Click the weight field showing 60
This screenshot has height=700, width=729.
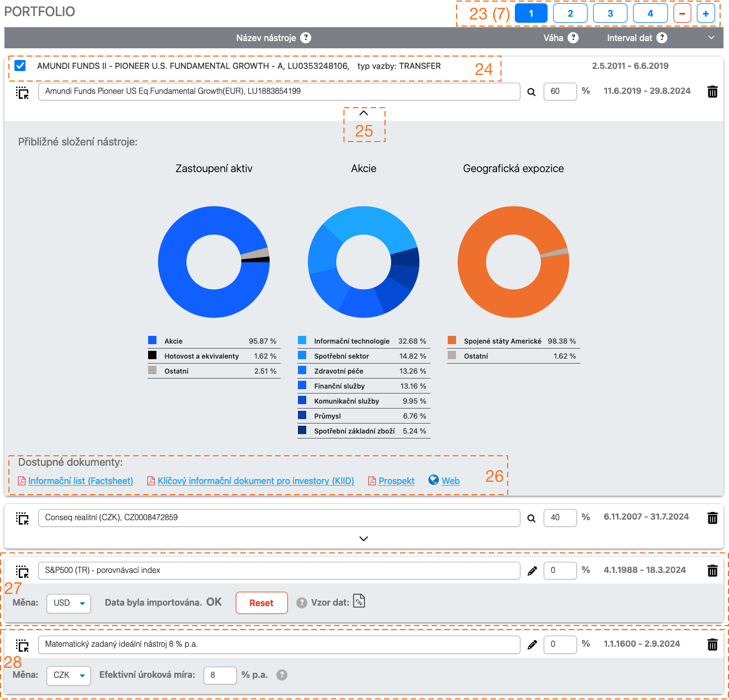[559, 92]
